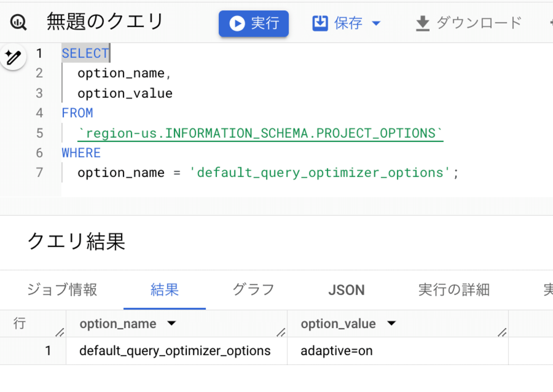Screen dimensions: 553x392
Task: Click the WHERE keyword on line 6
Action: (81, 153)
